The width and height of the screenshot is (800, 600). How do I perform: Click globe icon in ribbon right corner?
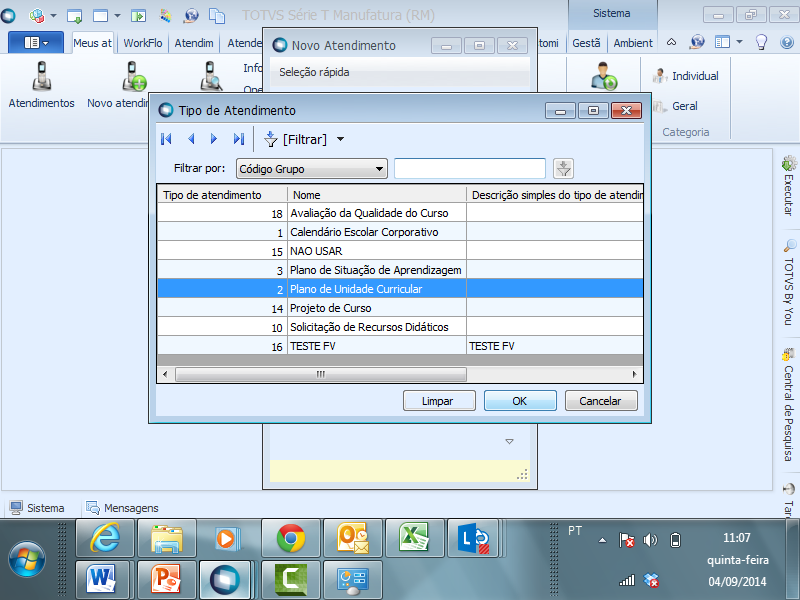tap(697, 42)
